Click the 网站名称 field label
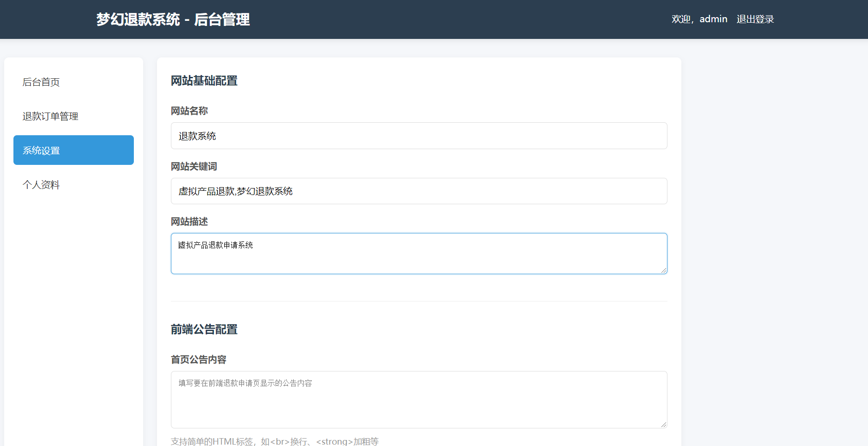 [x=189, y=111]
